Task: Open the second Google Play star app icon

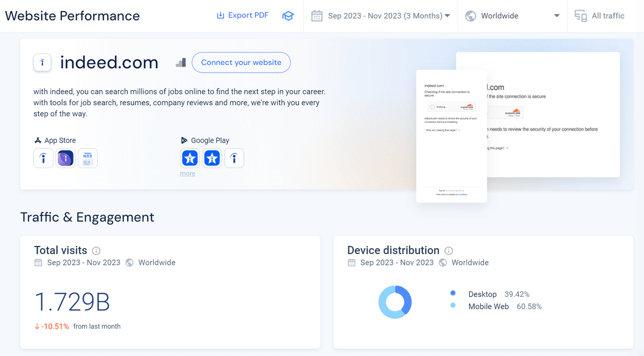Action: tap(212, 158)
